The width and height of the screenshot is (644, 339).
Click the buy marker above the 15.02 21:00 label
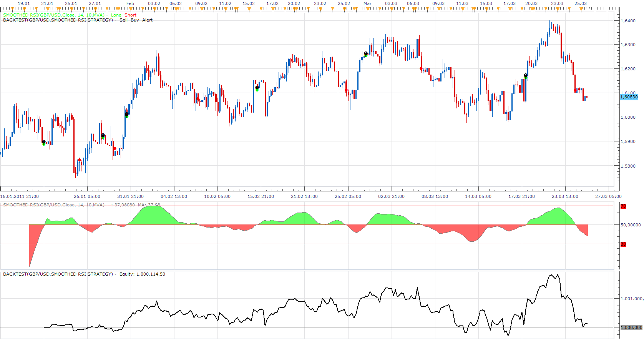(x=257, y=88)
